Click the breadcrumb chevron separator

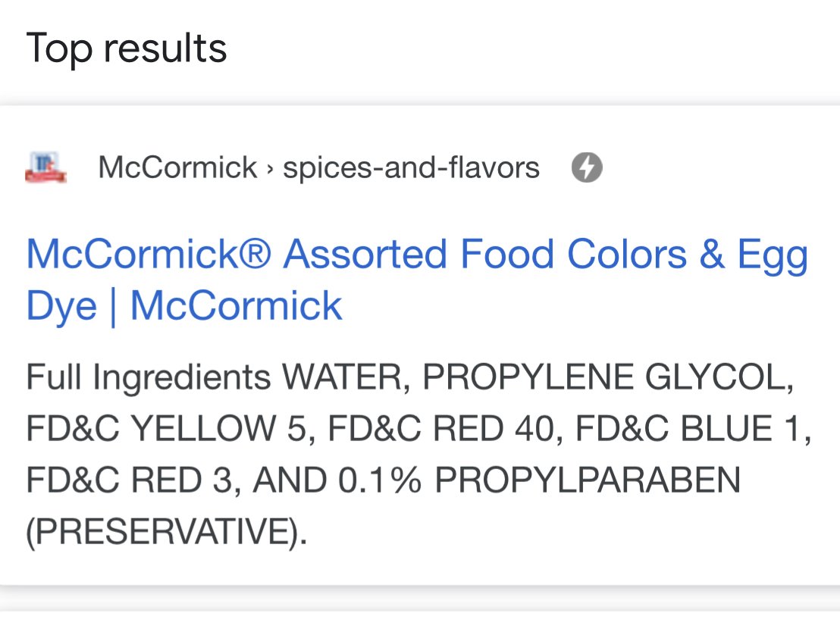[x=270, y=169]
